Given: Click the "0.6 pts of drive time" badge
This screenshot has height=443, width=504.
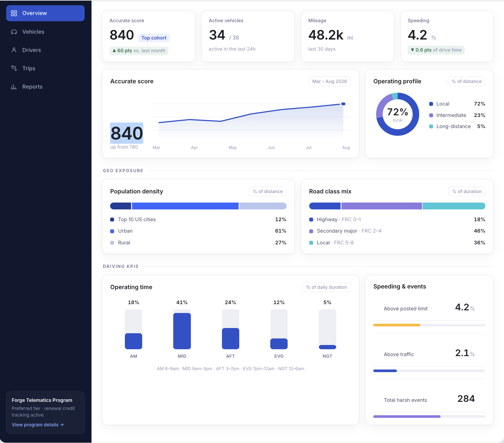Looking at the screenshot, I should point(436,50).
